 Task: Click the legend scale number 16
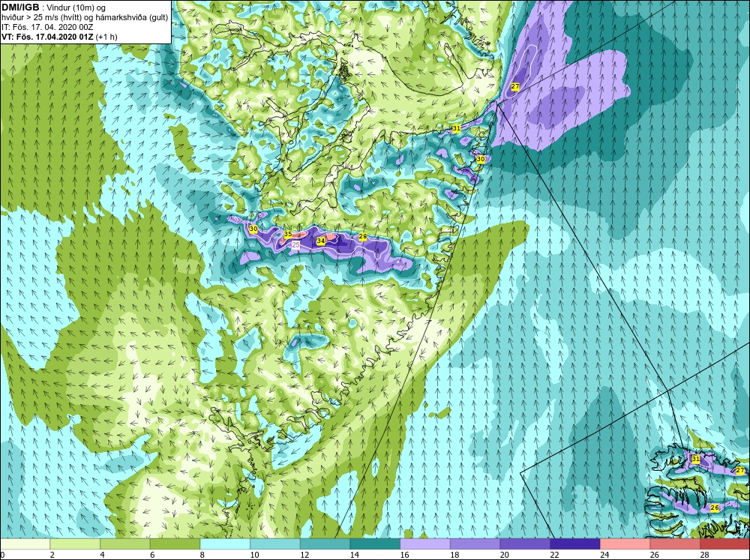(403, 555)
